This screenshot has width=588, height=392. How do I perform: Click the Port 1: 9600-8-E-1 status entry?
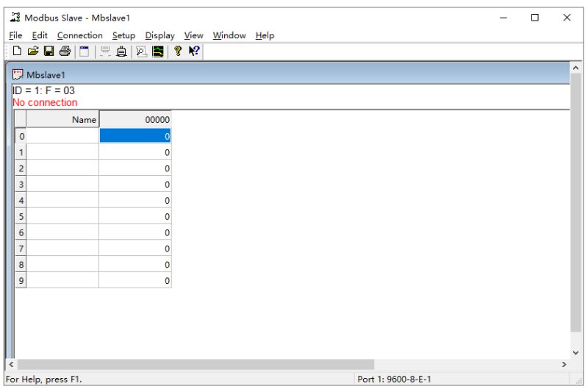[x=394, y=379]
